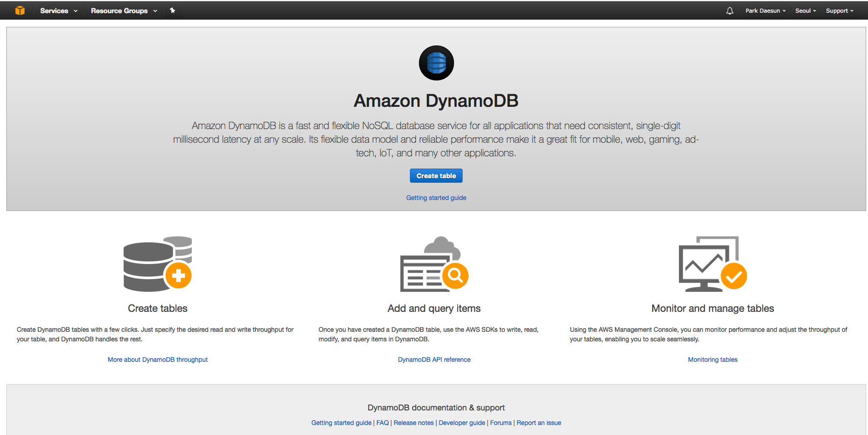
Task: Click the magnifying glass inside the query icon
Action: click(456, 276)
